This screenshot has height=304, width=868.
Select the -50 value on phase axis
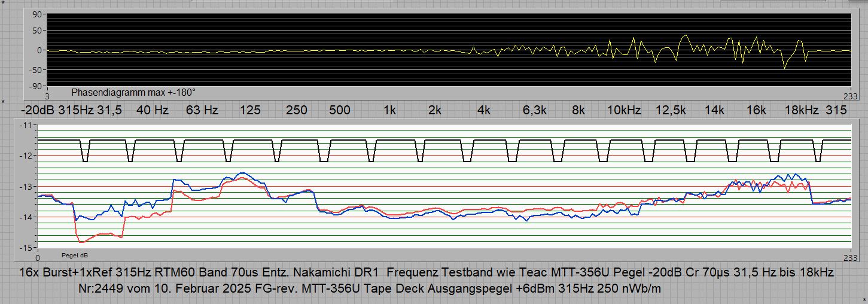point(35,70)
